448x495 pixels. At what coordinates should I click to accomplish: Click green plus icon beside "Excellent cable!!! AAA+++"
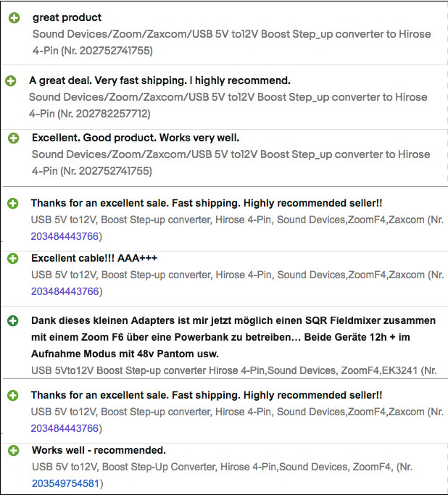click(13, 259)
